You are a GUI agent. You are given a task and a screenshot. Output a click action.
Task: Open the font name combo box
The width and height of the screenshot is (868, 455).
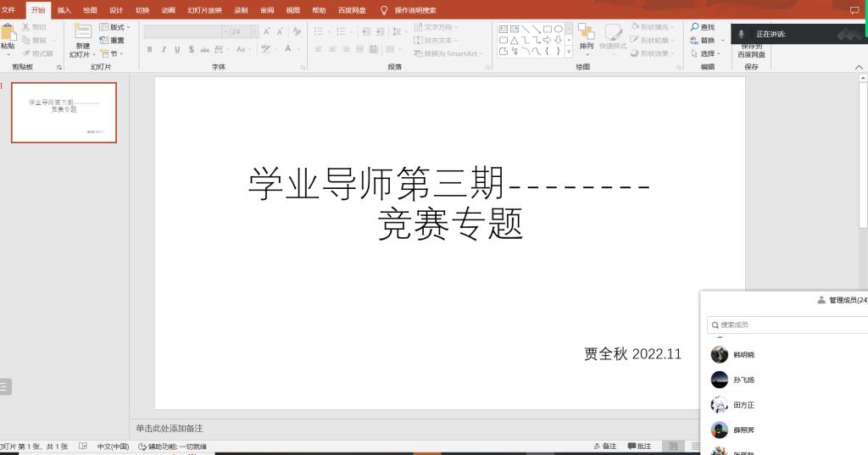pyautogui.click(x=186, y=31)
